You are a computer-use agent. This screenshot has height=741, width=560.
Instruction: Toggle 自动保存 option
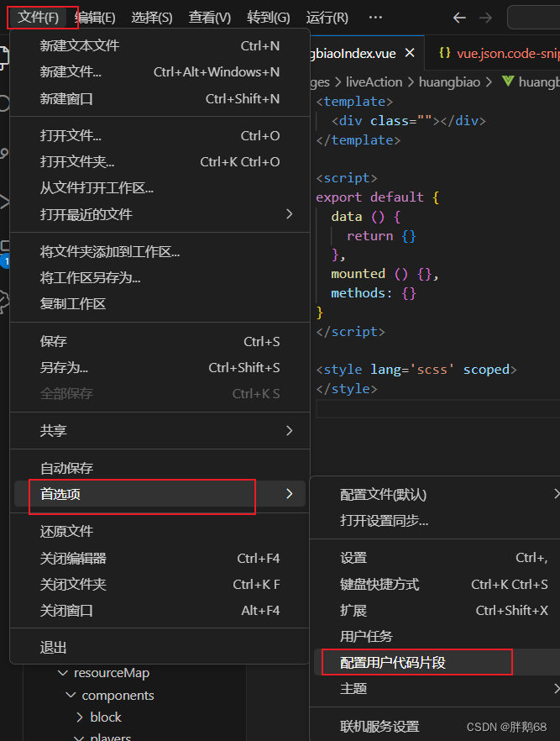(160, 468)
